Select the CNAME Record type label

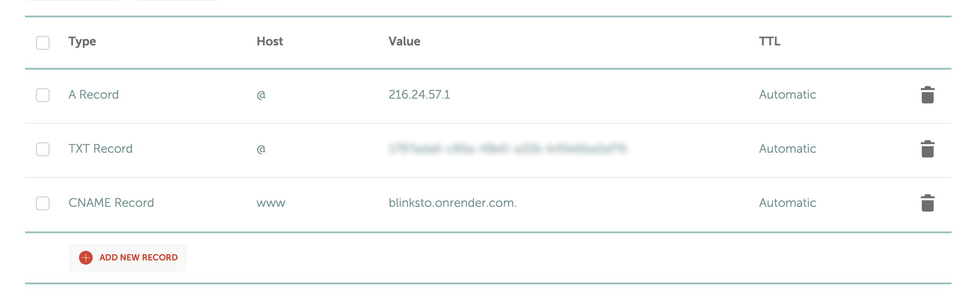point(111,203)
